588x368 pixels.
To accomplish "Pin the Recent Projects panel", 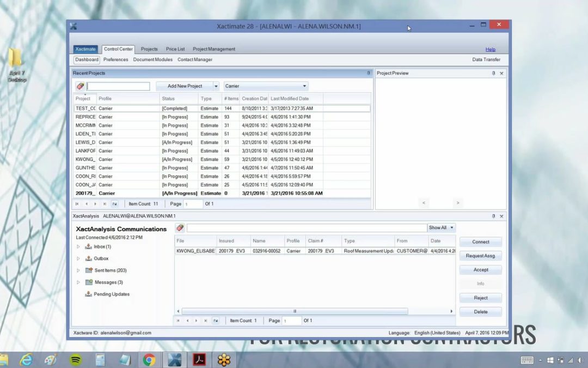I will pos(368,73).
